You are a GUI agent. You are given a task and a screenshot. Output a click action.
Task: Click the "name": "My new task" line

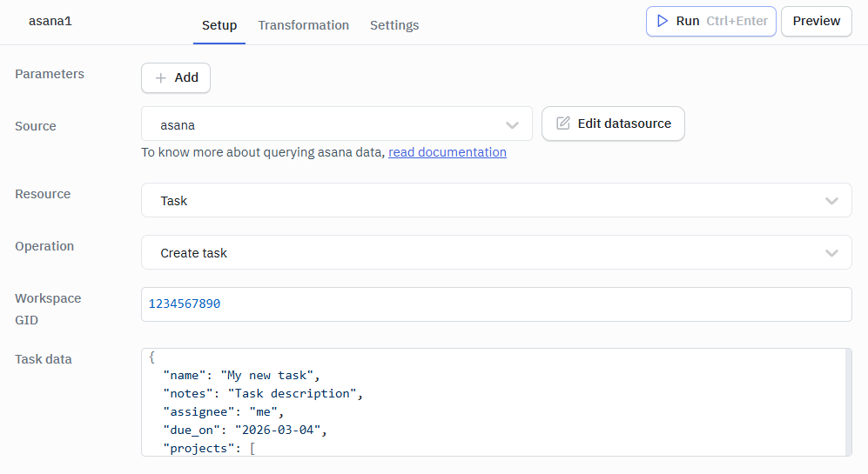(241, 376)
